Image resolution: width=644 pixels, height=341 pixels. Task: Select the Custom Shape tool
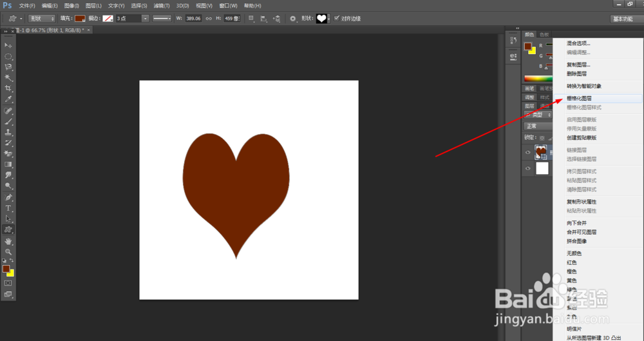tap(8, 229)
